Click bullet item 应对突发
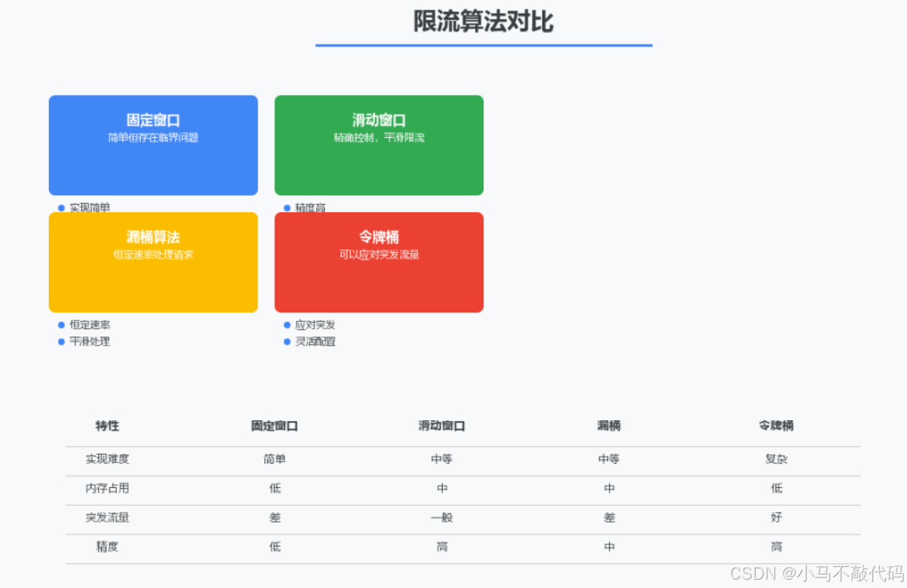 315,324
